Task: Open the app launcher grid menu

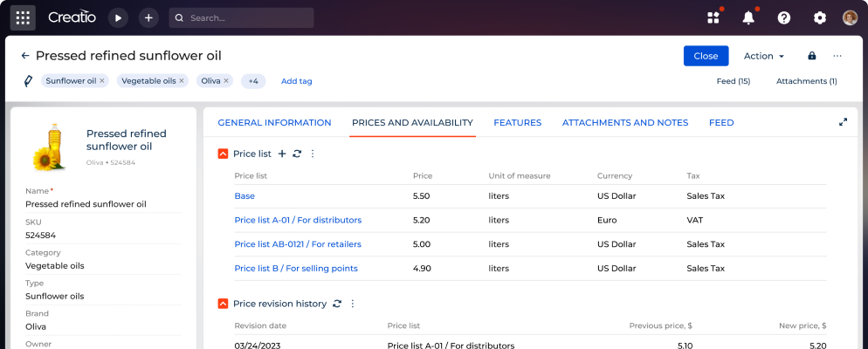Action: point(23,17)
